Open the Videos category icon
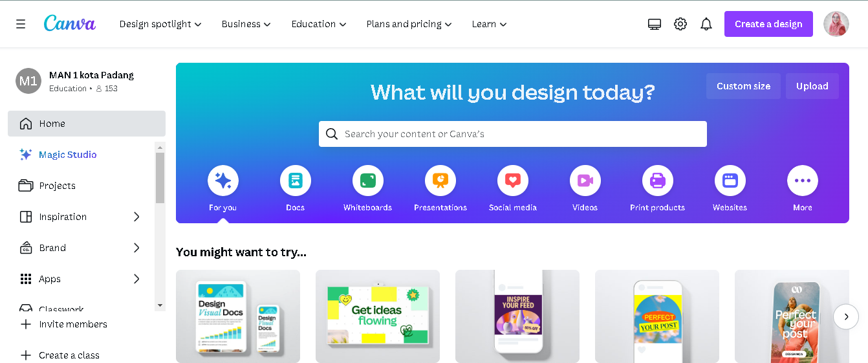This screenshot has width=868, height=363. pyautogui.click(x=585, y=181)
